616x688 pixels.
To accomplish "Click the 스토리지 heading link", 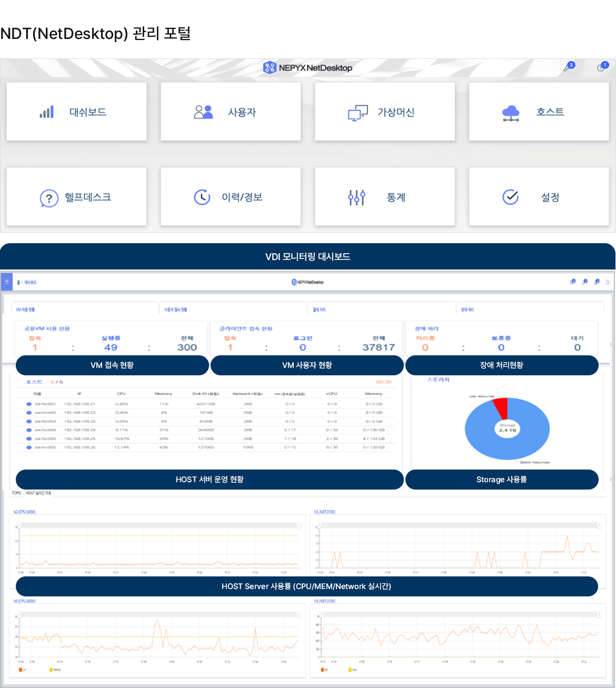I will pyautogui.click(x=438, y=380).
